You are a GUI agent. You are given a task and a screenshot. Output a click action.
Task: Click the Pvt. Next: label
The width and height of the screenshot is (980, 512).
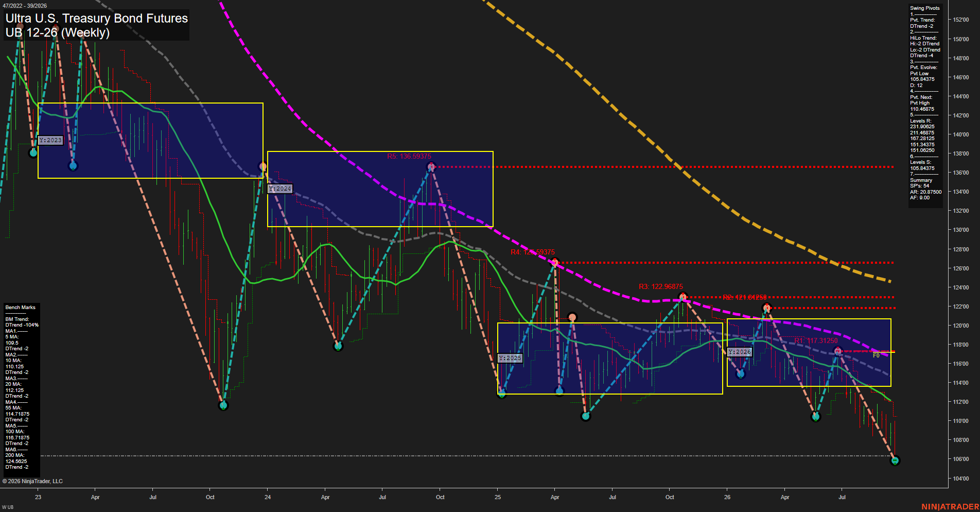point(921,97)
